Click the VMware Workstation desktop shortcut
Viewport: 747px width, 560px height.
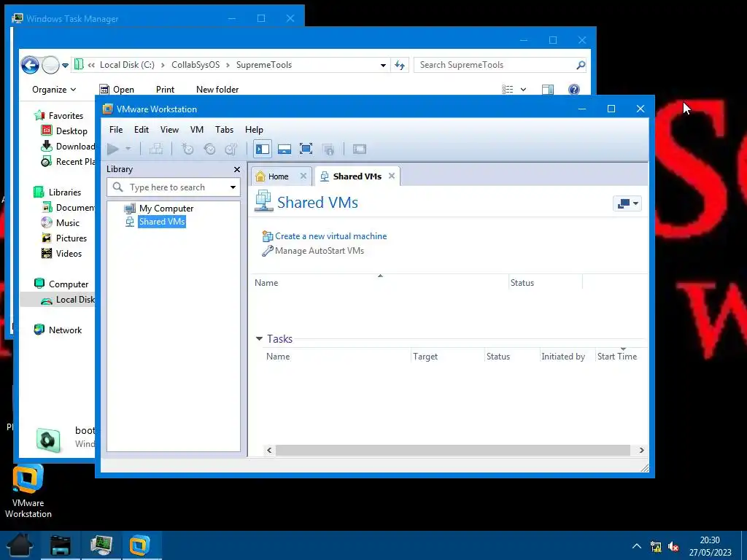28,491
